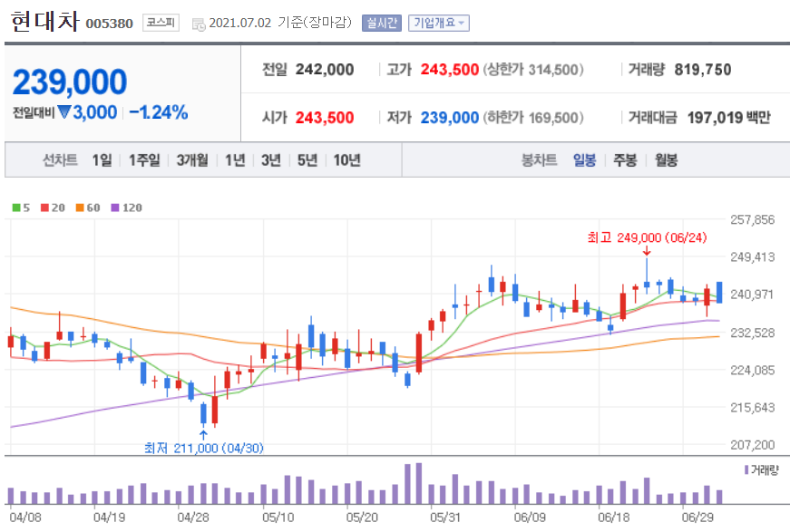Click the 207,200 price axis label

tap(752, 444)
